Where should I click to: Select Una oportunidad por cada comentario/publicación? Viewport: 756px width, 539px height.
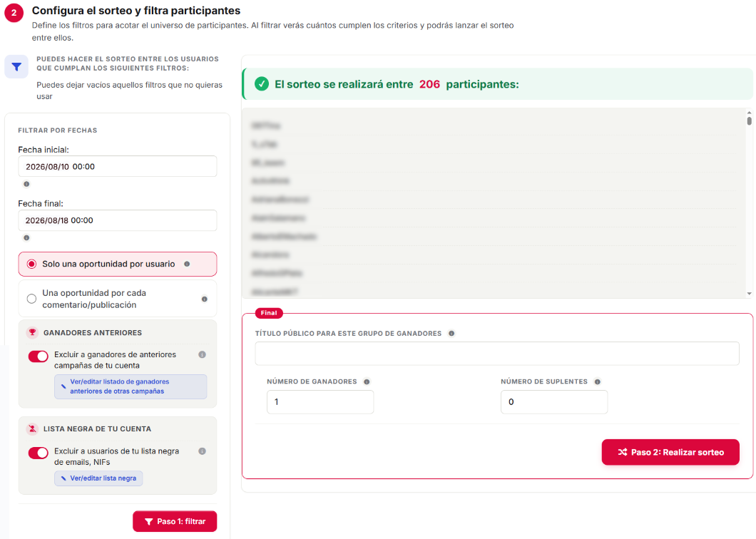[x=32, y=299]
